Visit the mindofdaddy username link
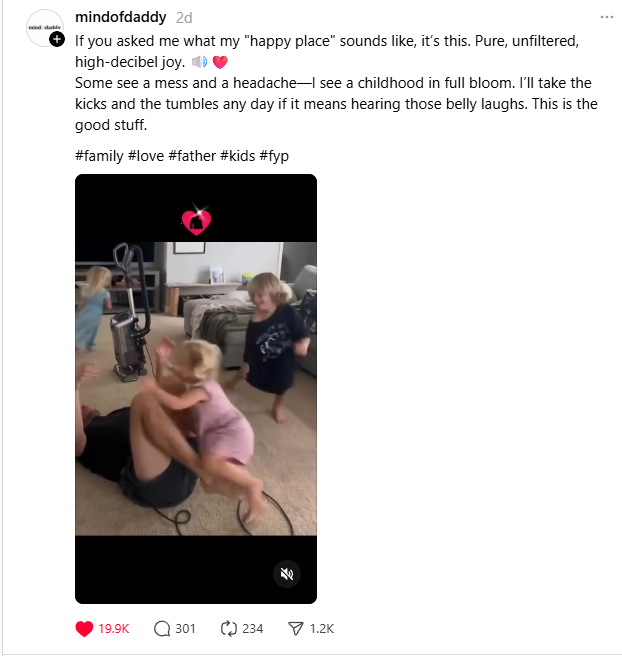The width and height of the screenshot is (622, 656). pos(120,17)
